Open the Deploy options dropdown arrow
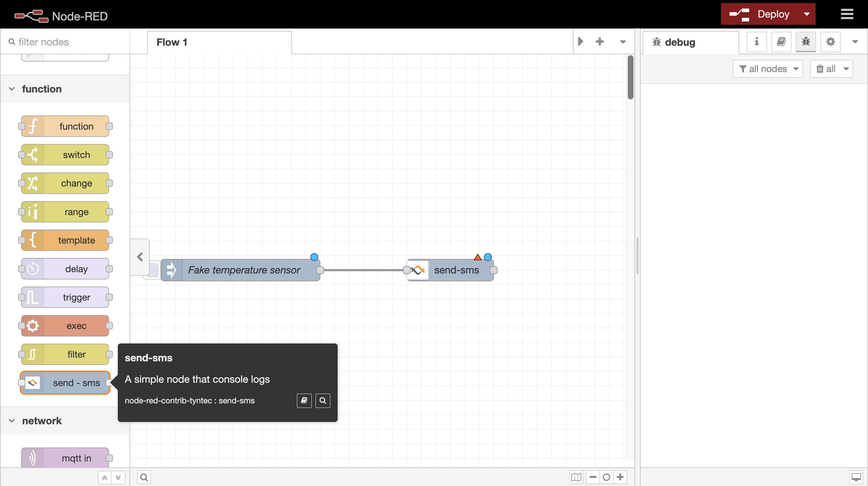Viewport: 868px width, 486px height. coord(807,14)
